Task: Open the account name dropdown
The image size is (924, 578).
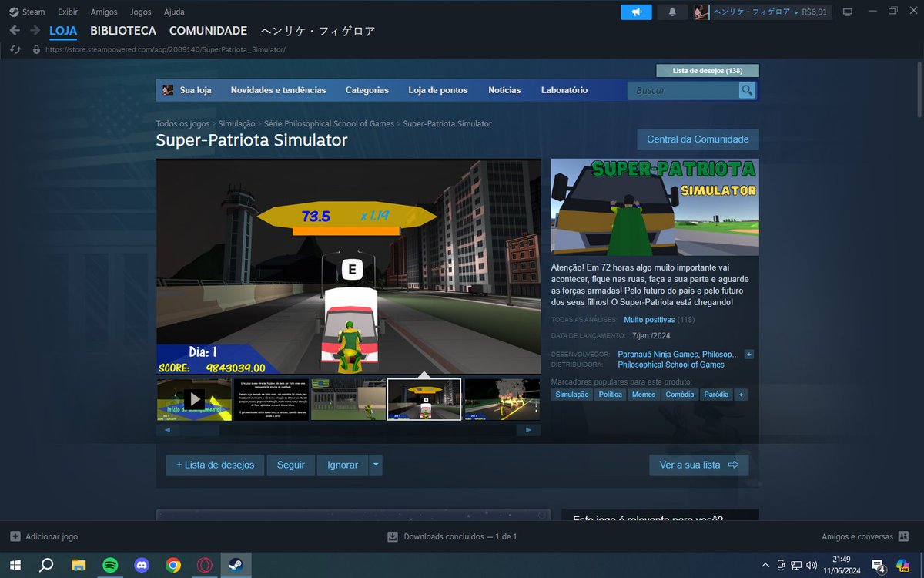Action: [x=758, y=12]
